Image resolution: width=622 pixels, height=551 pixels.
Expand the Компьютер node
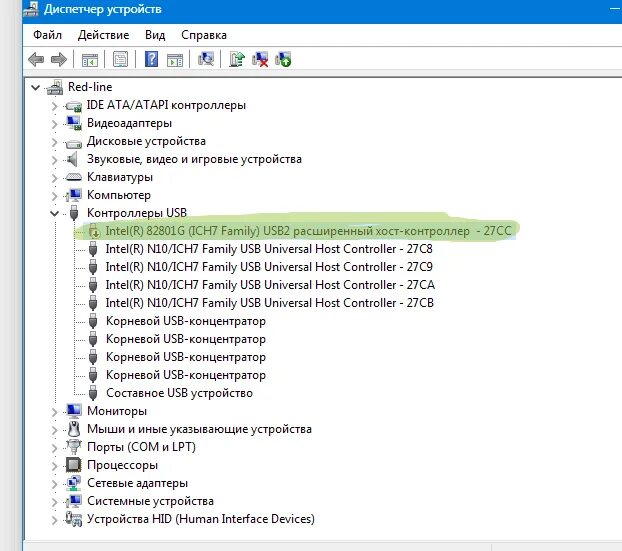(54, 196)
